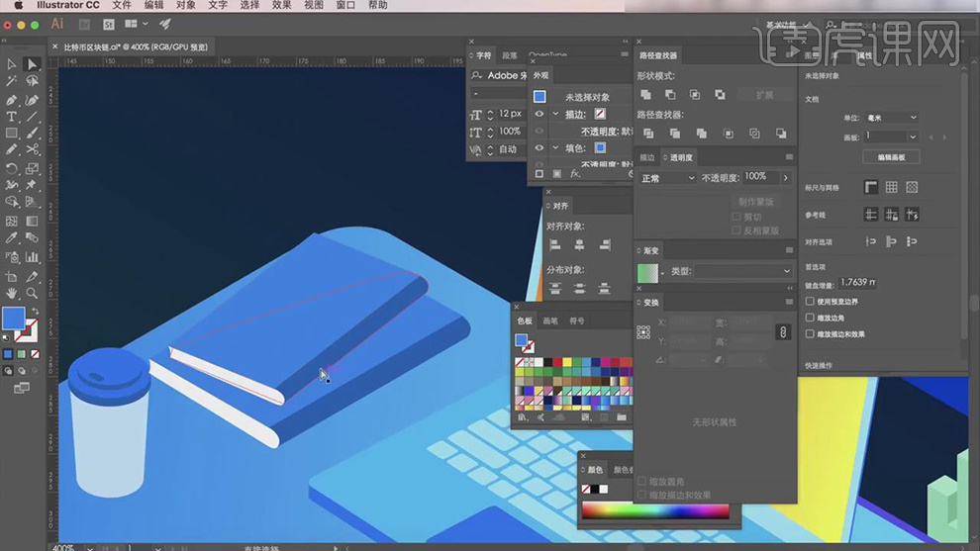Image resolution: width=980 pixels, height=551 pixels.
Task: Enable 使用预览边界 checkbox
Action: tap(810, 301)
